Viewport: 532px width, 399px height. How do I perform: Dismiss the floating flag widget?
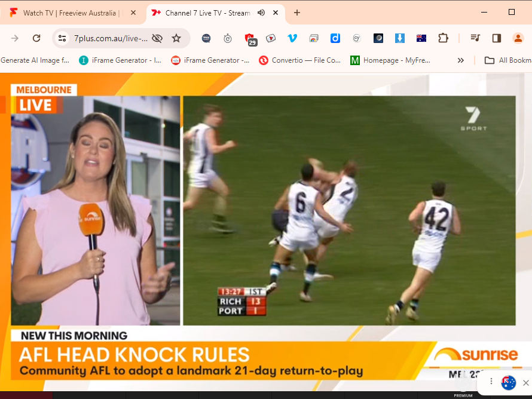526,383
